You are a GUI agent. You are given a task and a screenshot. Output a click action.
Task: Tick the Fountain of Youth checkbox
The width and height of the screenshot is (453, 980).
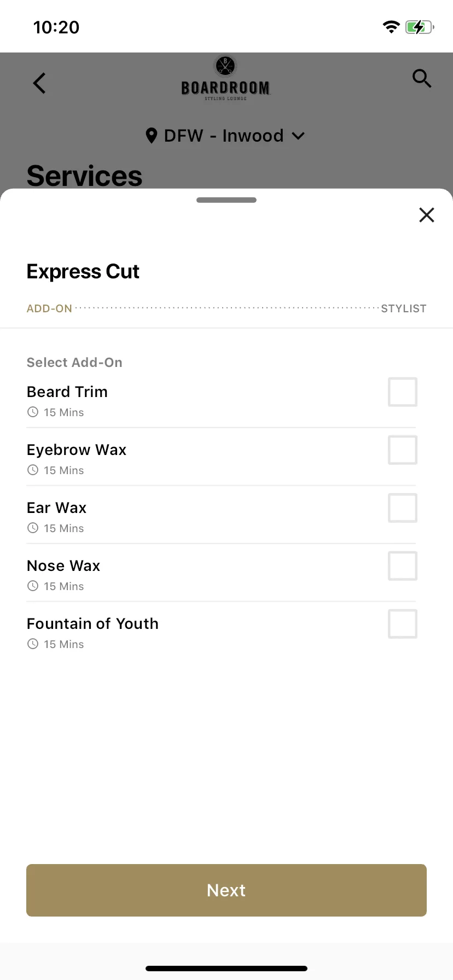tap(403, 624)
